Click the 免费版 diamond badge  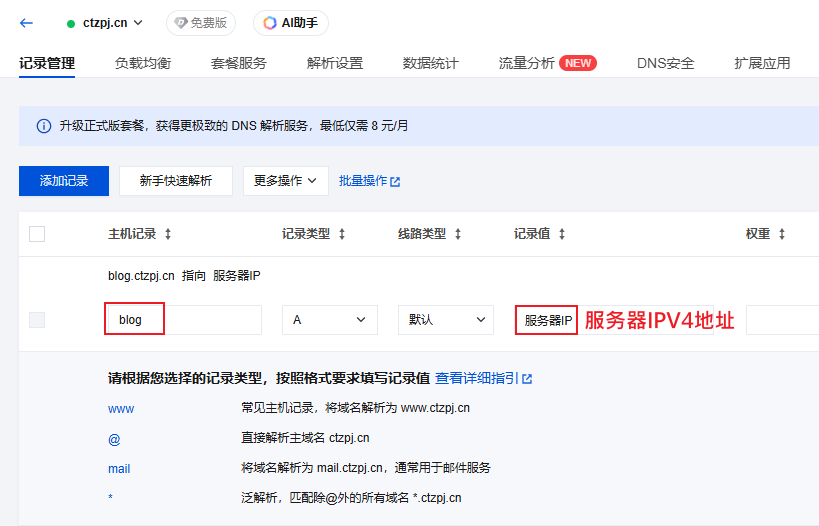(201, 23)
